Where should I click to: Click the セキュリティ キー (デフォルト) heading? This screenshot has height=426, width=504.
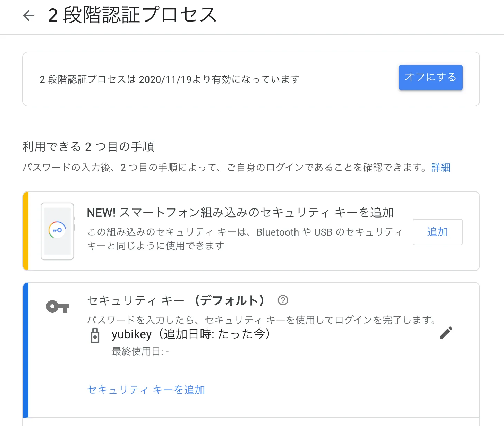(176, 300)
